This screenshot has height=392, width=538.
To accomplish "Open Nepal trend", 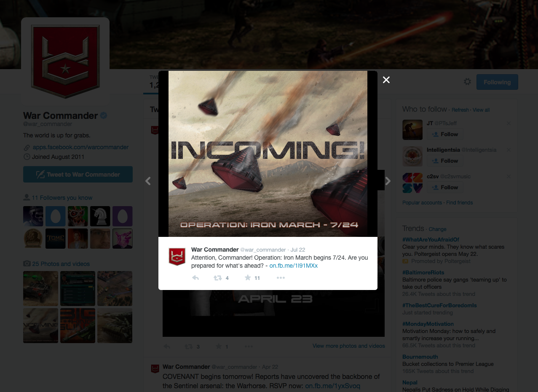I will point(410,383).
